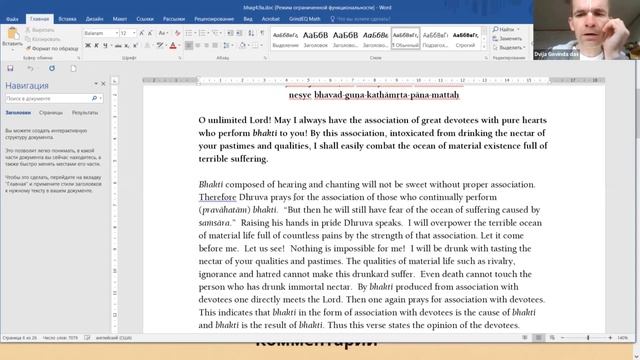The image size is (640, 360).
Task: Click bulleted list icon
Action: tap(190, 33)
